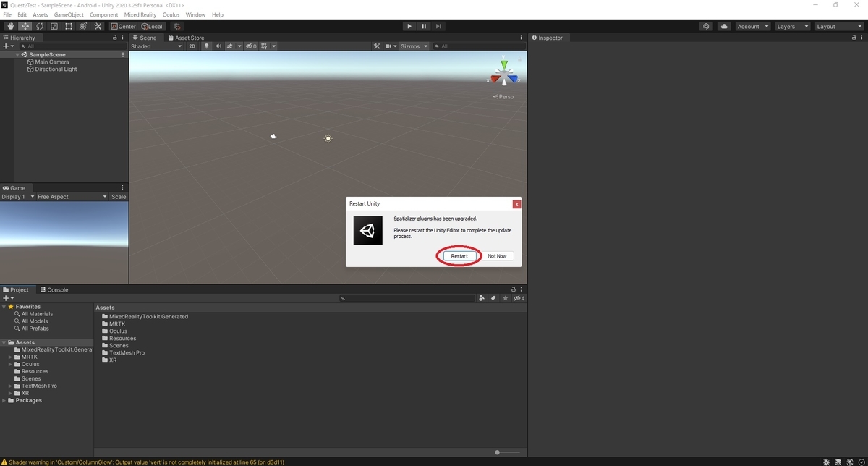Open the Free Aspect dropdown
868x466 pixels.
[x=72, y=197]
